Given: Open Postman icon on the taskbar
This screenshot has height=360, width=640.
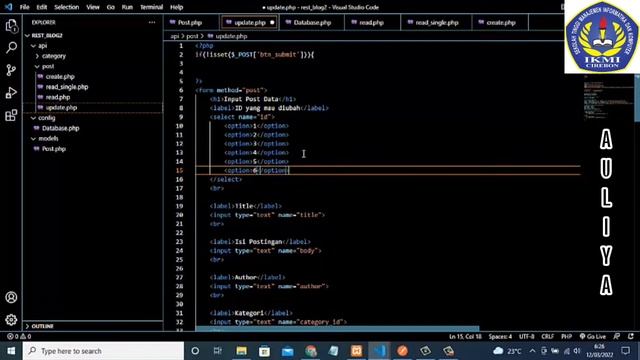Looking at the screenshot, I should pyautogui.click(x=402, y=351).
